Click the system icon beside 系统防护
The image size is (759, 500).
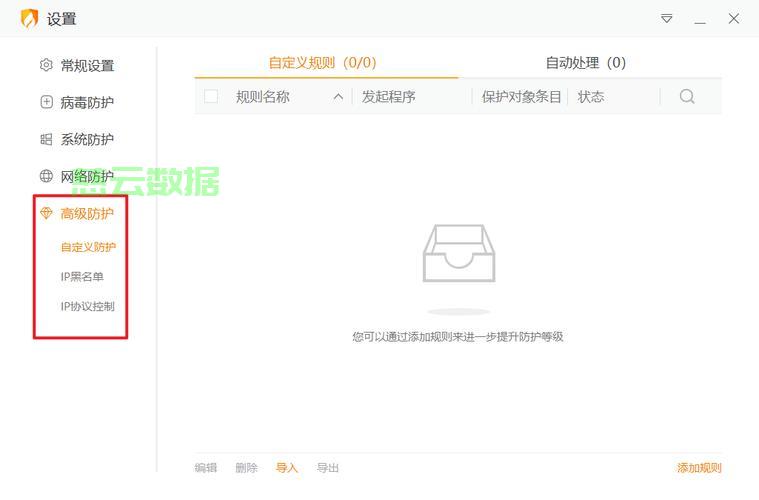pyautogui.click(x=46, y=140)
